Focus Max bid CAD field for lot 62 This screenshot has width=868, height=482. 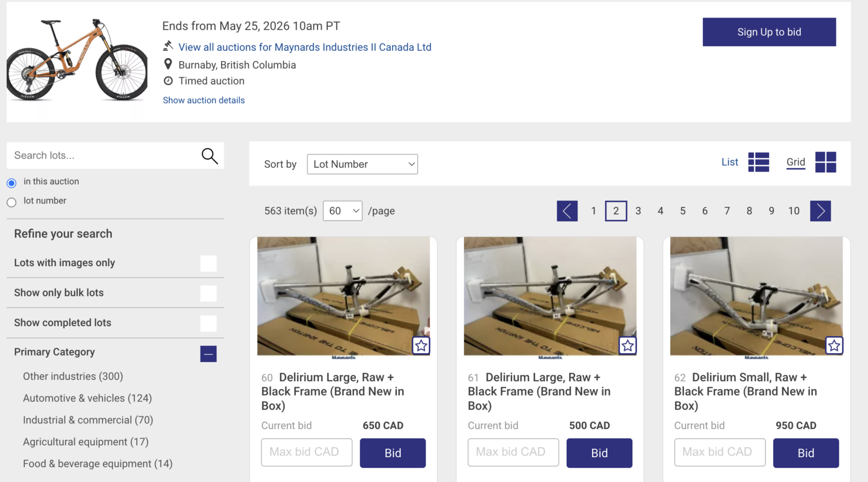pos(720,453)
